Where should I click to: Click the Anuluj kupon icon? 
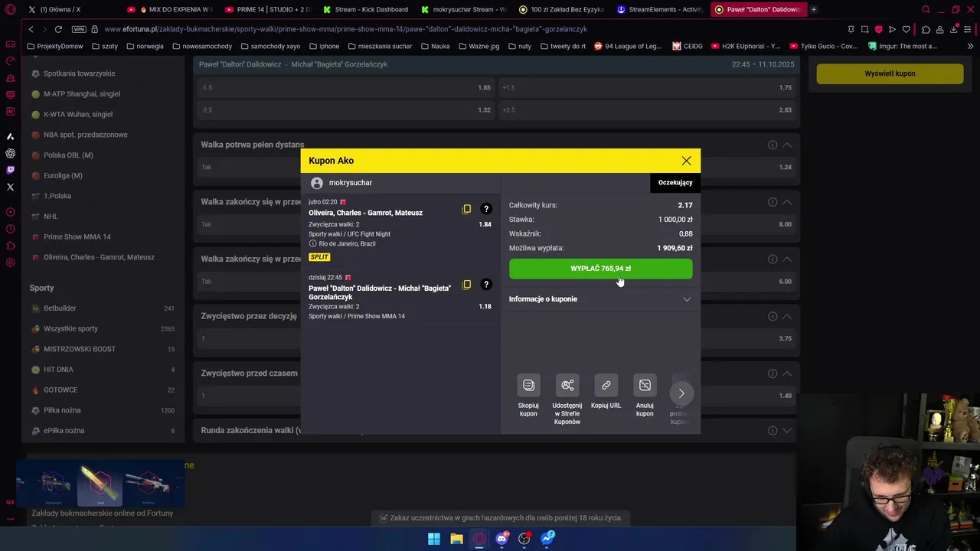coord(645,385)
